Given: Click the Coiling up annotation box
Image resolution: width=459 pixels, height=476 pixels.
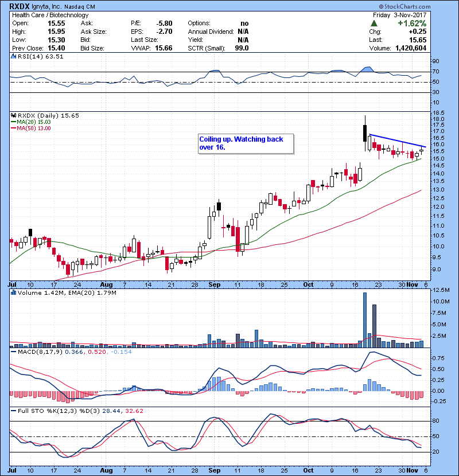Looking at the screenshot, I should 246,143.
